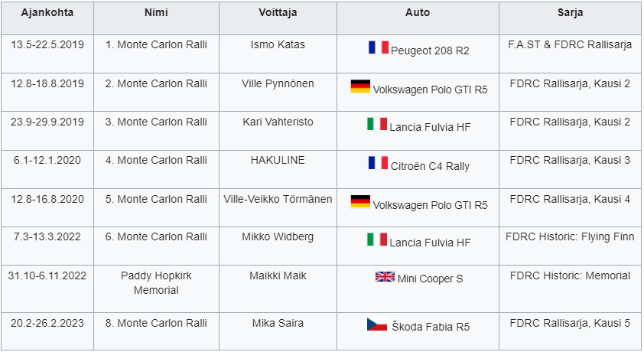Select the Paddy Hopkirk Memorial event name
This screenshot has width=644, height=352.
point(156,282)
